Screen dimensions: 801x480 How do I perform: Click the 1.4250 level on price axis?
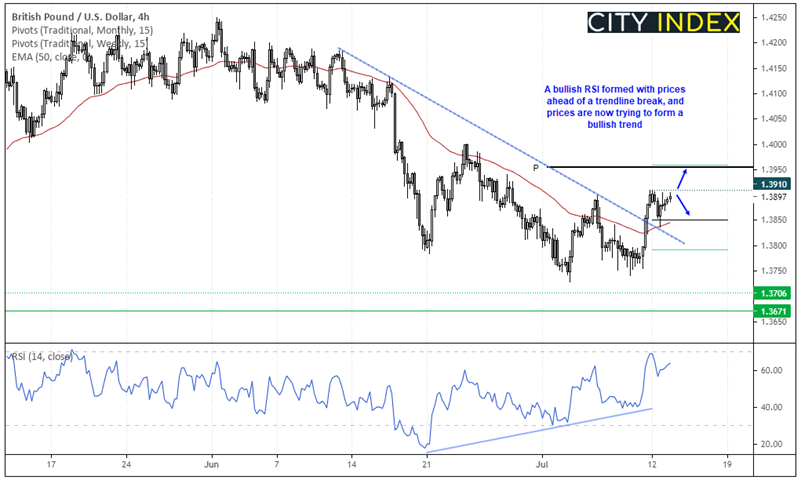[x=770, y=18]
